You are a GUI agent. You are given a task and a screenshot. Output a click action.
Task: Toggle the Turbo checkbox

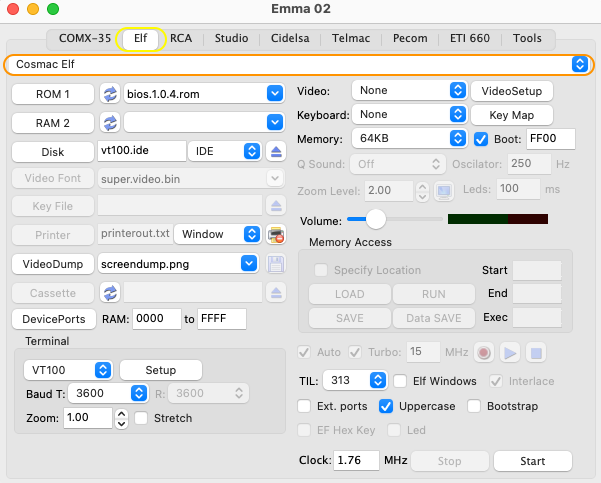[355, 352]
